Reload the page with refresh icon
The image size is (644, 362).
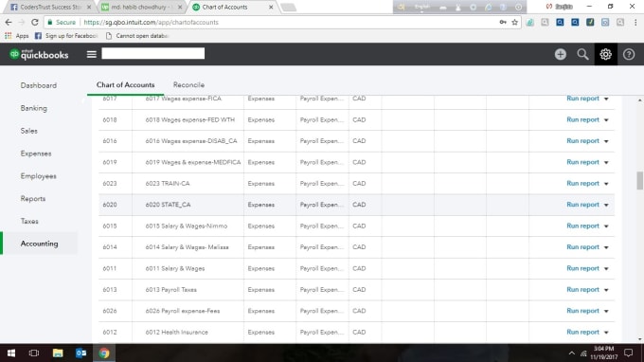pyautogui.click(x=34, y=22)
